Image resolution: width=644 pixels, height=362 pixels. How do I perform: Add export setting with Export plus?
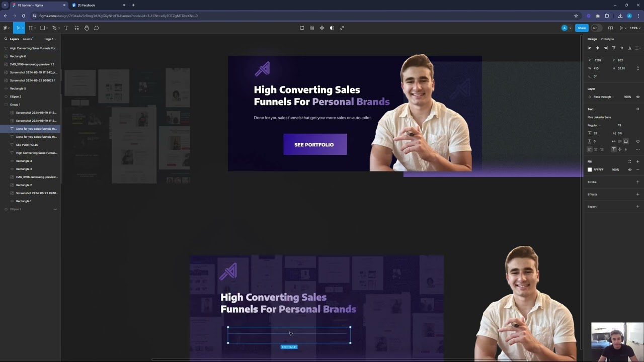[x=637, y=207]
